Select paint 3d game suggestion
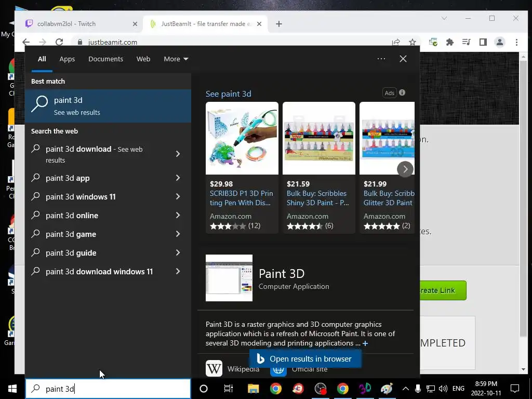The height and width of the screenshot is (399, 532). point(71,234)
